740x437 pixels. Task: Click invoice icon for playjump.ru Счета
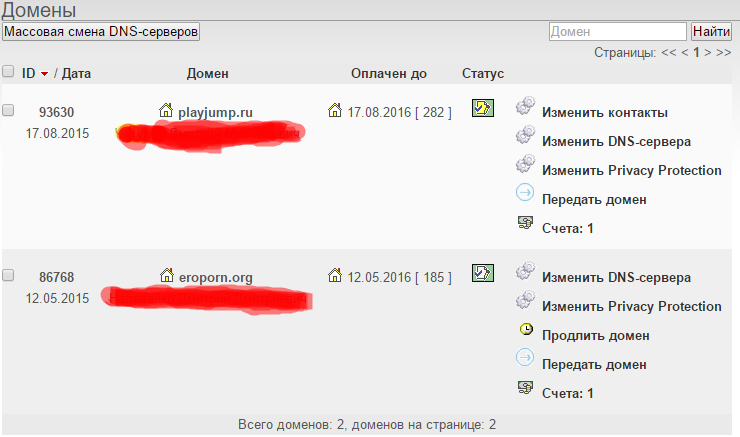click(525, 222)
